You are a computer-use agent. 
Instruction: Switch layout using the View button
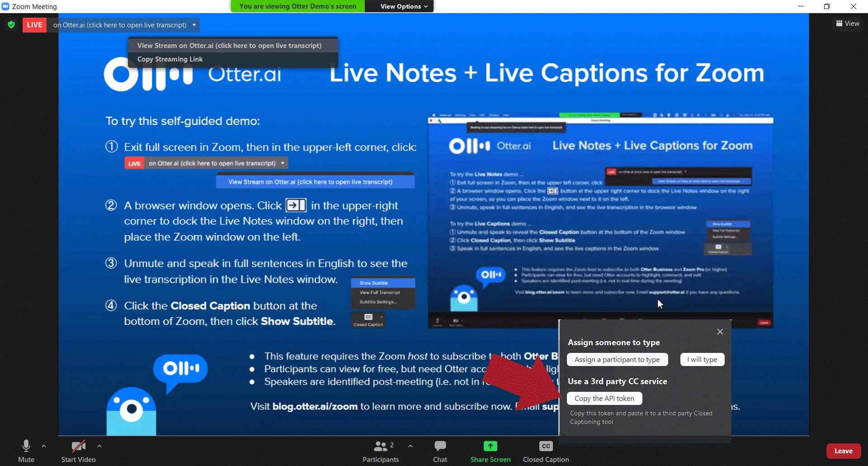point(848,24)
